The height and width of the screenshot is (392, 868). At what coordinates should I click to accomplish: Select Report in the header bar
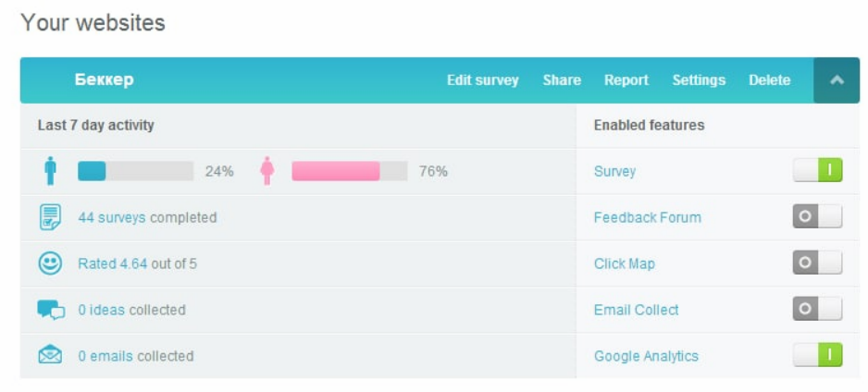pyautogui.click(x=626, y=80)
